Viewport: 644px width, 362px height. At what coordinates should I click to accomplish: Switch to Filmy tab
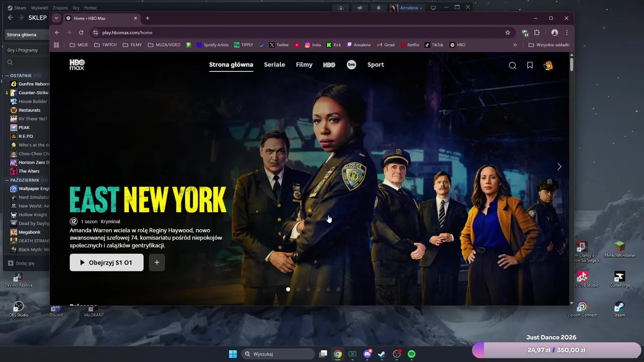tap(304, 65)
